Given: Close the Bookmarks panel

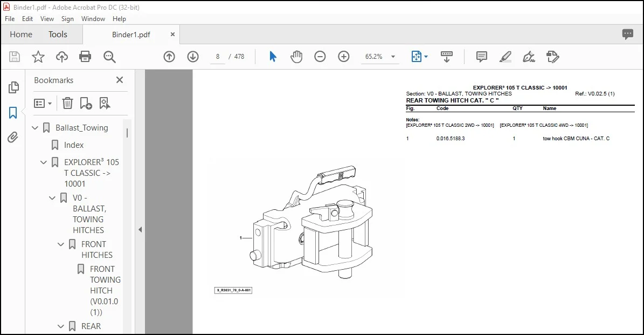Looking at the screenshot, I should pyautogui.click(x=120, y=80).
